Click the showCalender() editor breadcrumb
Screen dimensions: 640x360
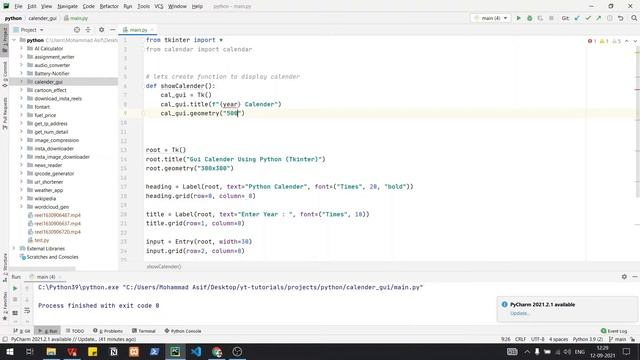pos(164,267)
